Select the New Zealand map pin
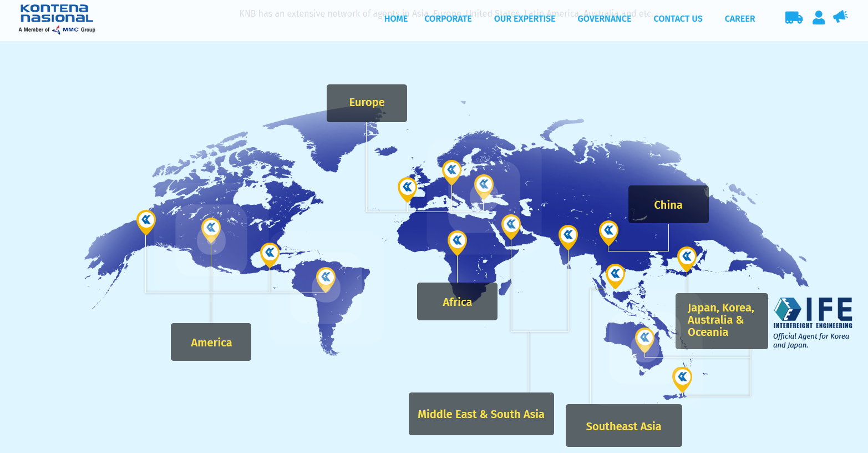Image resolution: width=868 pixels, height=453 pixels. 682,377
